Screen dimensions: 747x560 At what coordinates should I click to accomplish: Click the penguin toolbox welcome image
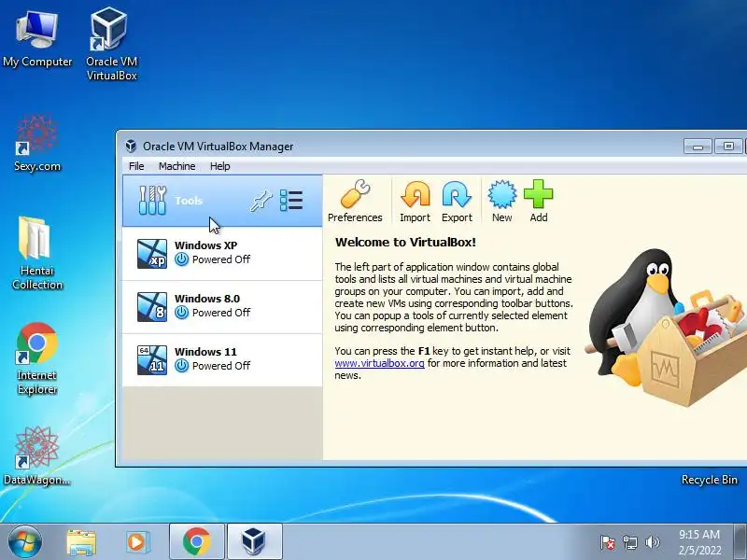666,328
